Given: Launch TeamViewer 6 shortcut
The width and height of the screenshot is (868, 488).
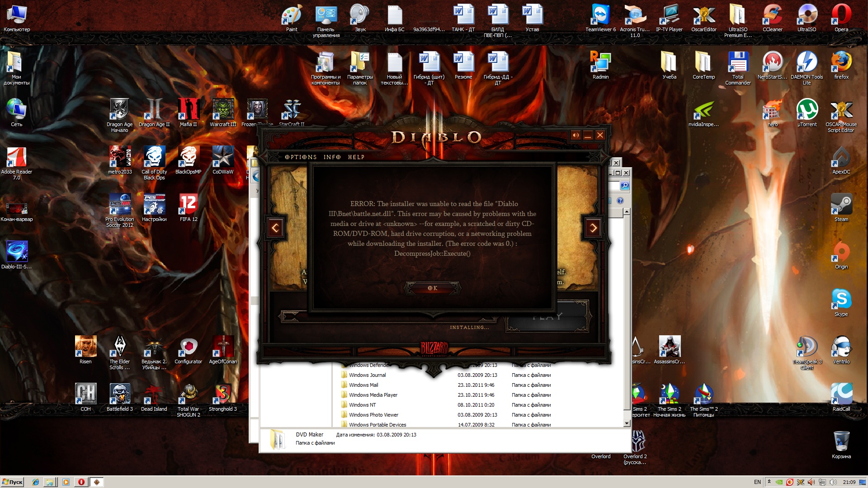Looking at the screenshot, I should tap(600, 18).
